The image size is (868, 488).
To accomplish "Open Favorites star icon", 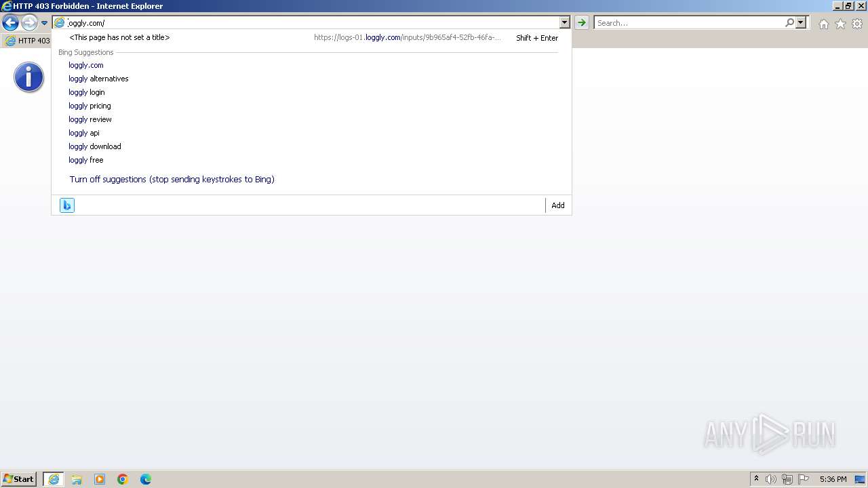I will click(x=840, y=24).
